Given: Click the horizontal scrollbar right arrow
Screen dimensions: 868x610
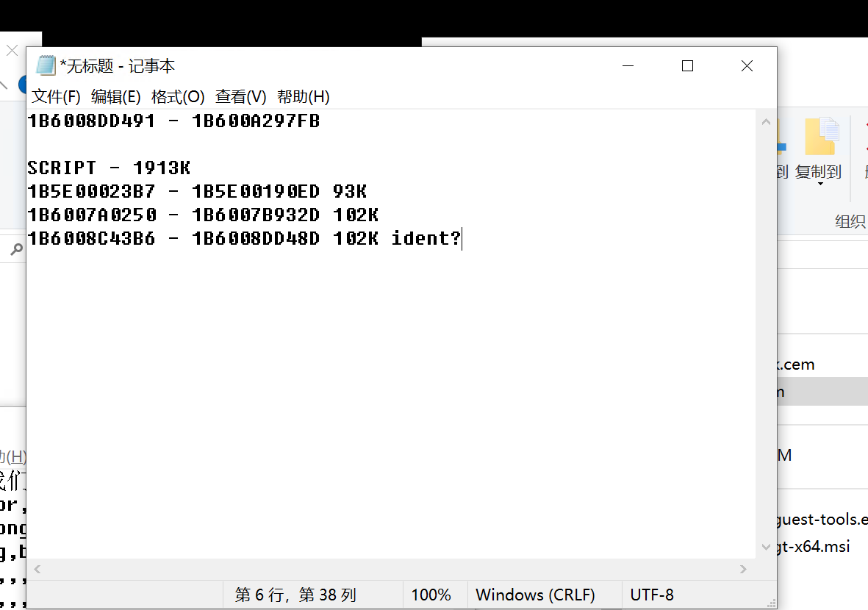Looking at the screenshot, I should [743, 569].
